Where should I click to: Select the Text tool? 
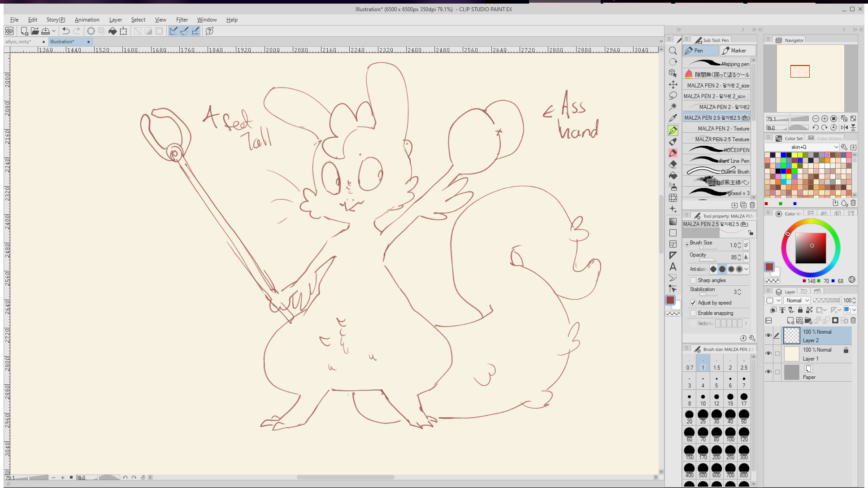coord(673,266)
